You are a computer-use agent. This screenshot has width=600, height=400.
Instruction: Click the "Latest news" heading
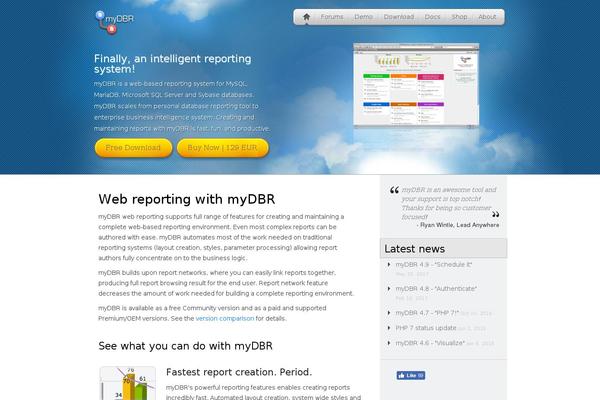[x=414, y=249]
